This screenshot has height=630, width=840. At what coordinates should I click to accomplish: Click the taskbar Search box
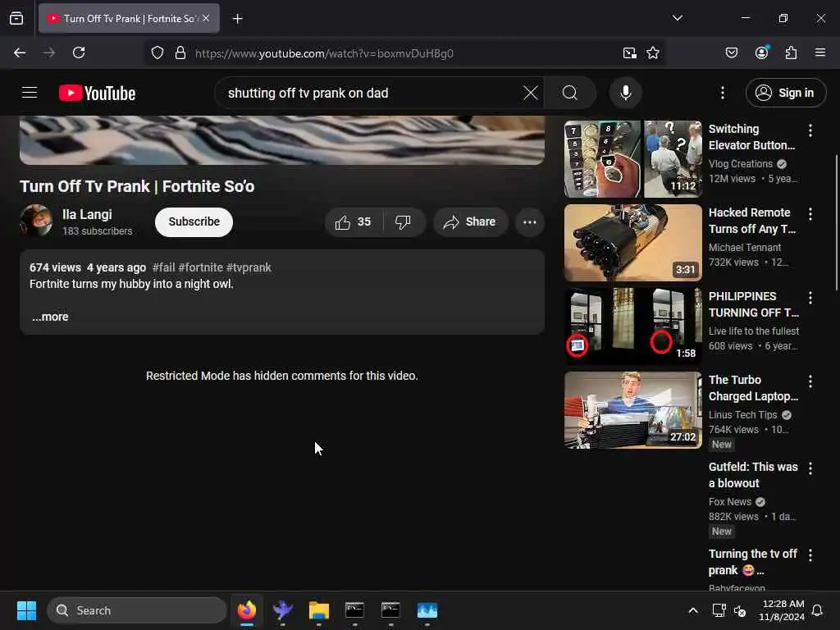point(137,610)
